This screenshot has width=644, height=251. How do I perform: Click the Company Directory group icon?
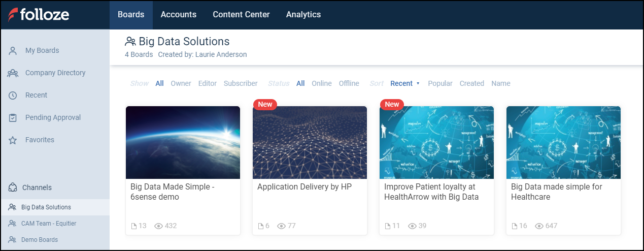13,73
